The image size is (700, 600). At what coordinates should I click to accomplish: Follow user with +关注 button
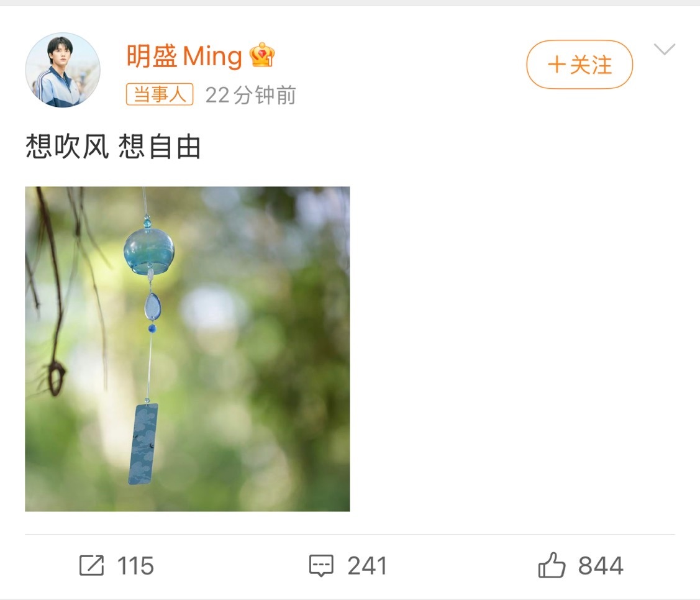(580, 65)
